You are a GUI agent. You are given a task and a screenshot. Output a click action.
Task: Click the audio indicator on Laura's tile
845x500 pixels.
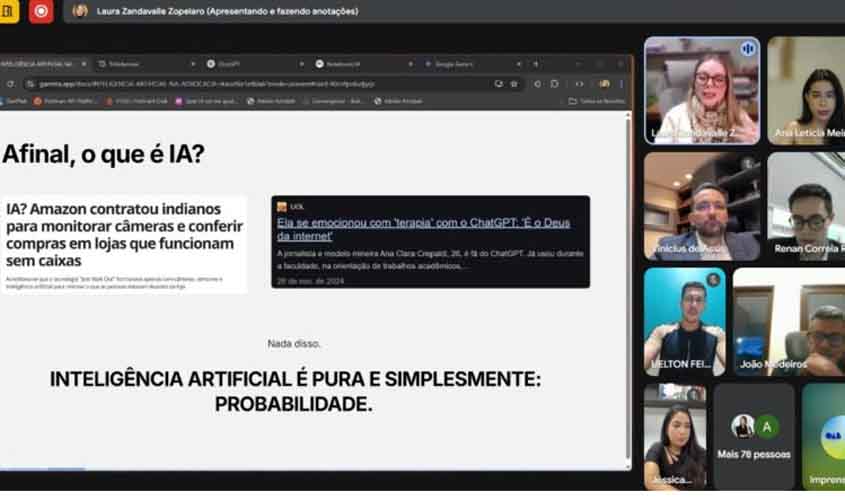pos(747,48)
